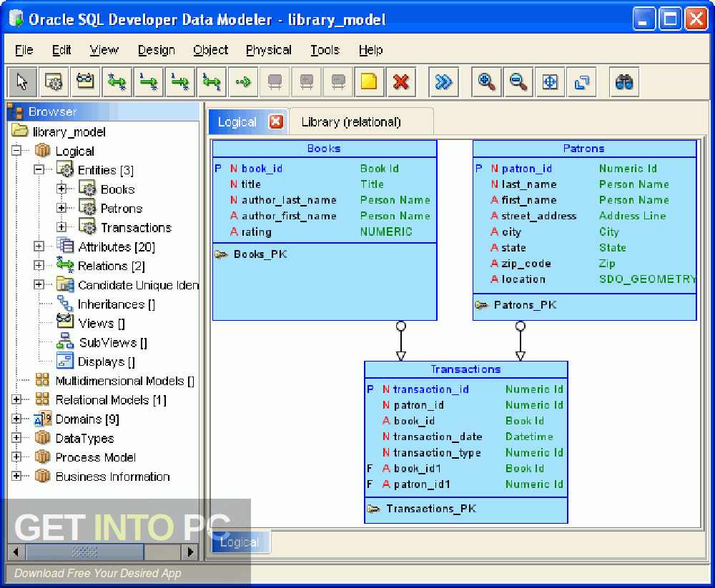Image resolution: width=715 pixels, height=588 pixels.
Task: Click the Patrons_PK key icon
Action: coord(481,305)
